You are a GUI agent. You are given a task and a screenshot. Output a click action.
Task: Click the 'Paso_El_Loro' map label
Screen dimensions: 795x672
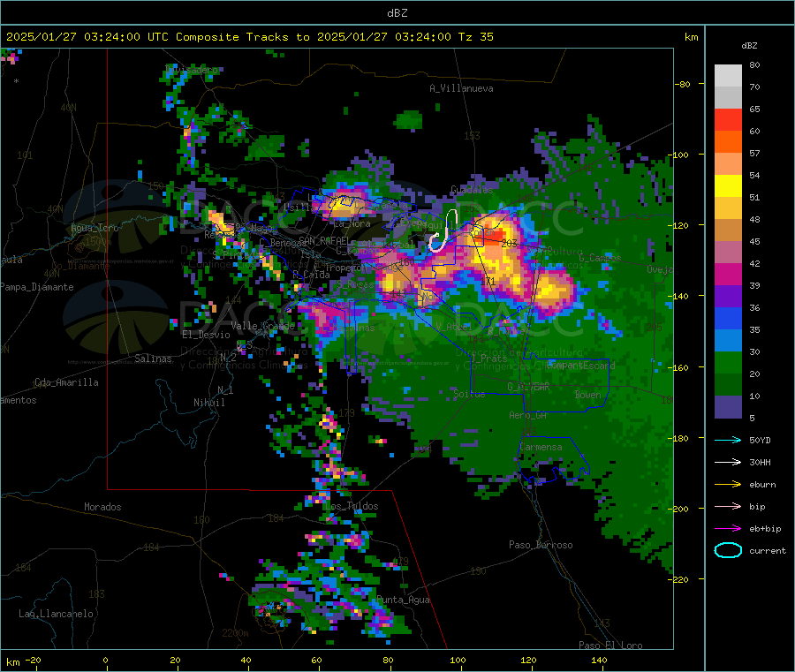pos(610,646)
